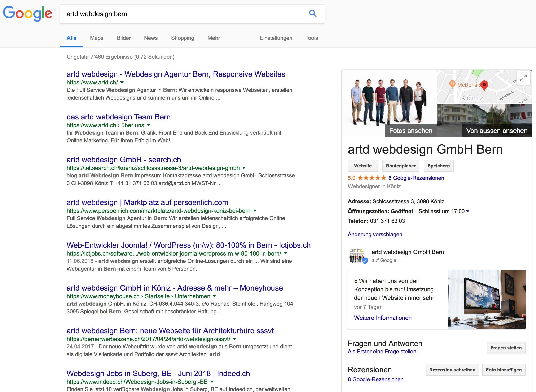This screenshot has width=536, height=392.
Task: Switch to the Bilder tab
Action: [124, 38]
